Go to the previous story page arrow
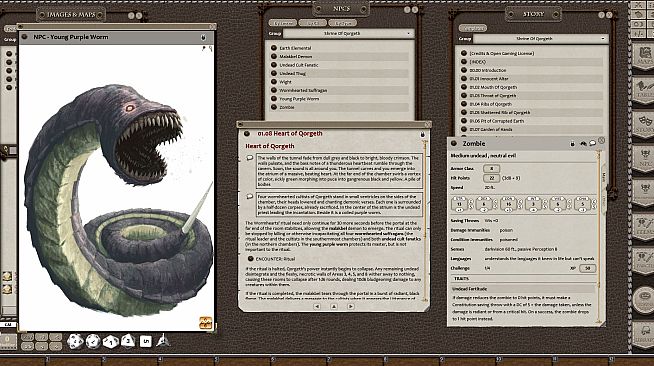Screen dimensions: 654x366 point(317,306)
